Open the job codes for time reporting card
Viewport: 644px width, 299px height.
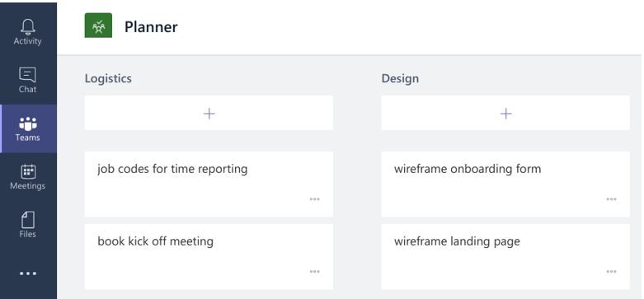click(209, 185)
